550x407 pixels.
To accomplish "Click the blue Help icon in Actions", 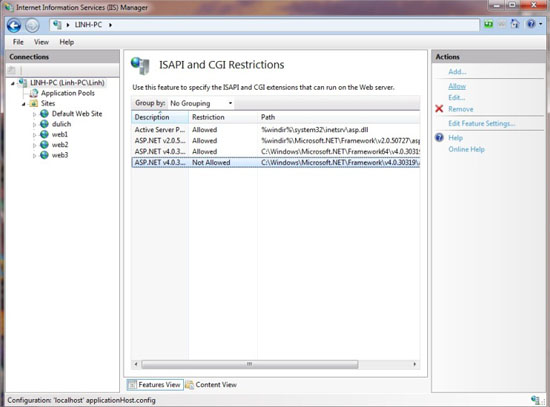I will tap(440, 137).
